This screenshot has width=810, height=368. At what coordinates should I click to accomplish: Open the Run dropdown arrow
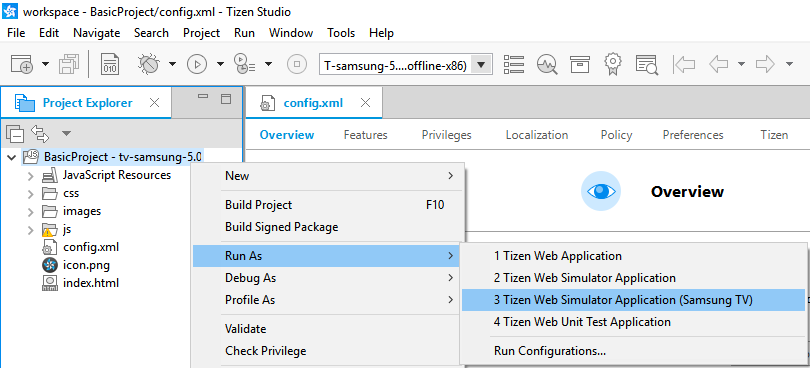pyautogui.click(x=221, y=64)
